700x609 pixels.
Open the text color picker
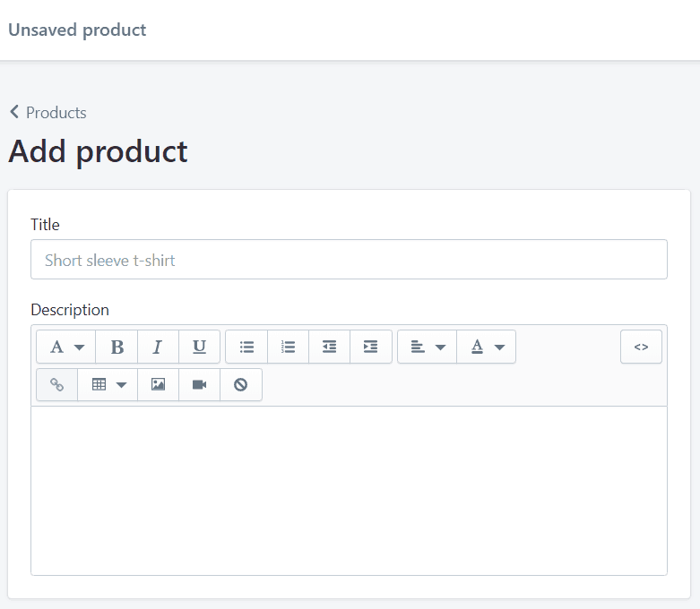pyautogui.click(x=487, y=347)
